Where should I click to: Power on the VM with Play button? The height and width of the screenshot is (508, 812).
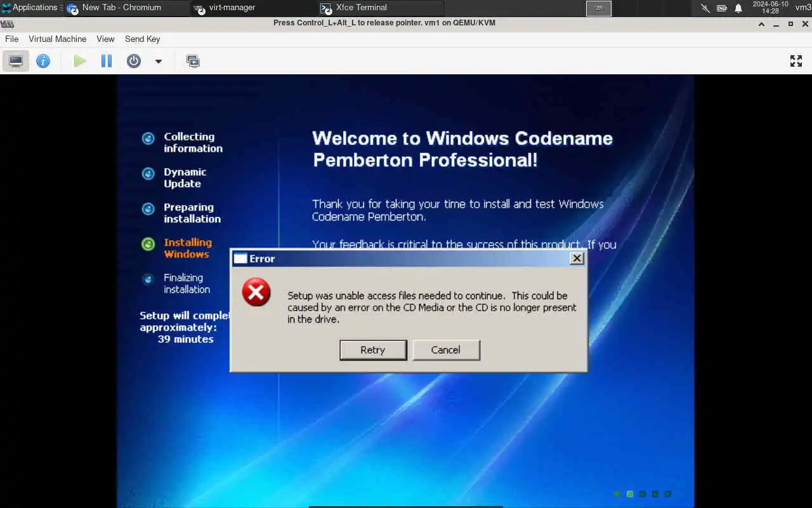(80, 61)
